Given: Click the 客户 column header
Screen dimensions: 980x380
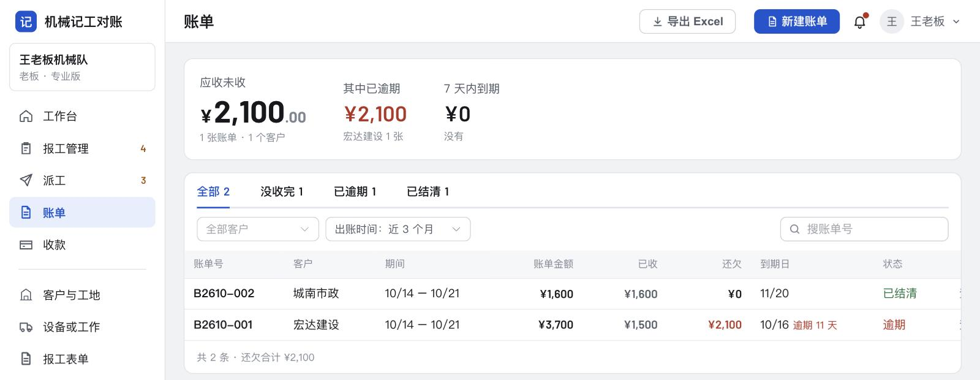Looking at the screenshot, I should 303,264.
